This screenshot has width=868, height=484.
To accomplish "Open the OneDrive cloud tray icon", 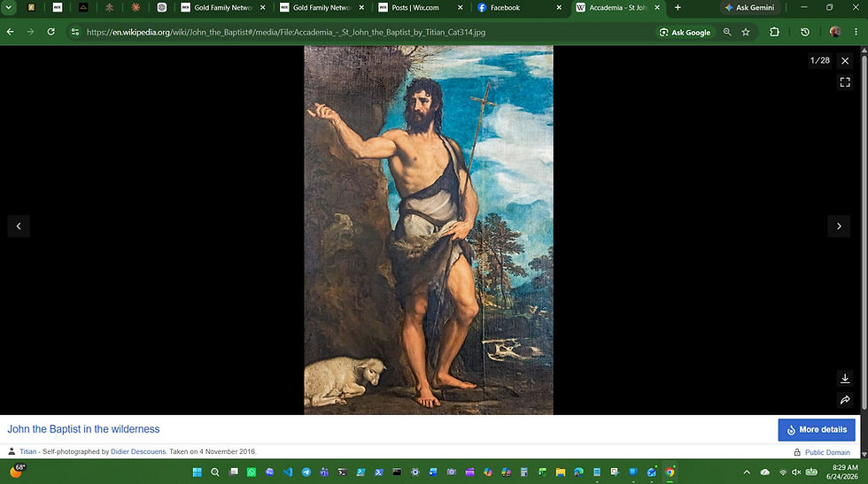I will coord(765,472).
